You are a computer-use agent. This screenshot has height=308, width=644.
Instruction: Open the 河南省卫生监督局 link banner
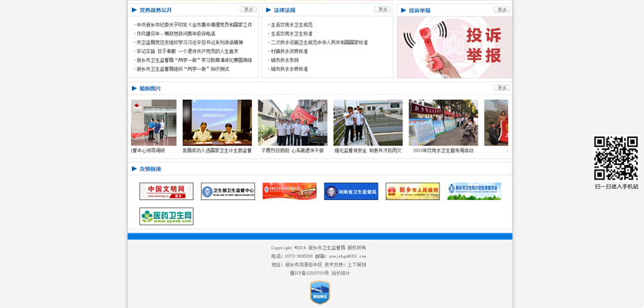pos(351,191)
